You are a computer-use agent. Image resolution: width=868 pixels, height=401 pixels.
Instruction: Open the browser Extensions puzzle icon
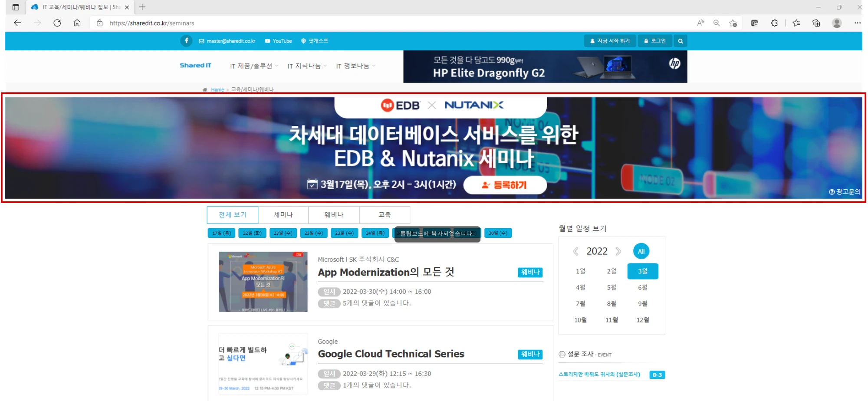pyautogui.click(x=775, y=23)
